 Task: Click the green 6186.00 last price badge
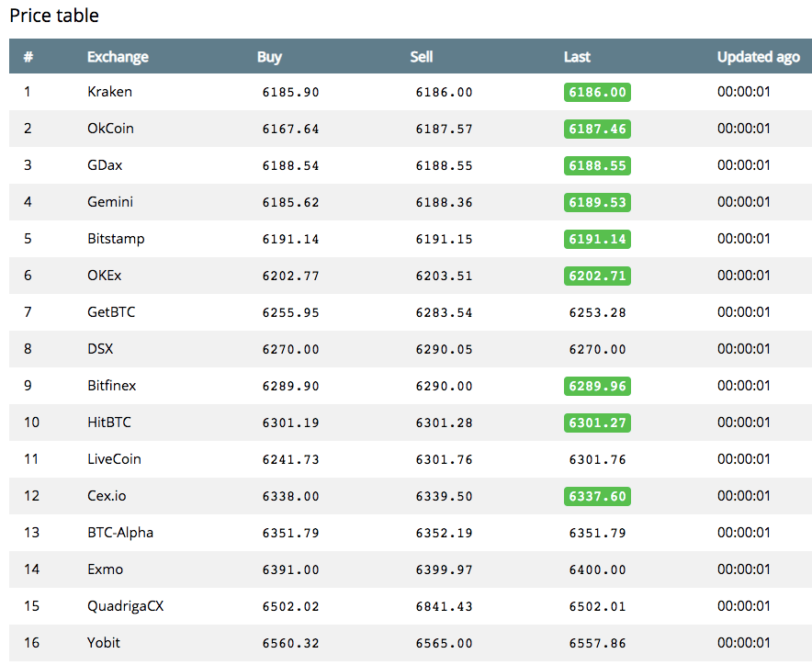597,92
